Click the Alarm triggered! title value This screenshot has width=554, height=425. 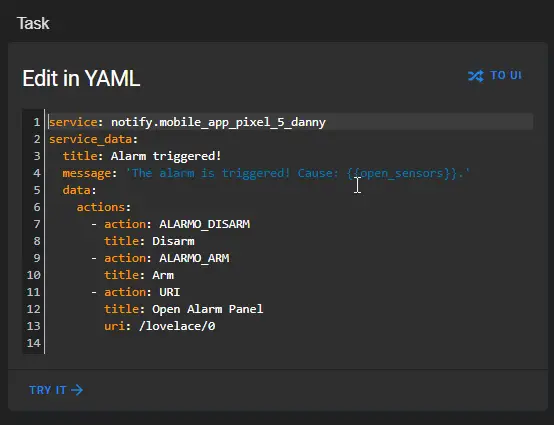pyautogui.click(x=166, y=156)
